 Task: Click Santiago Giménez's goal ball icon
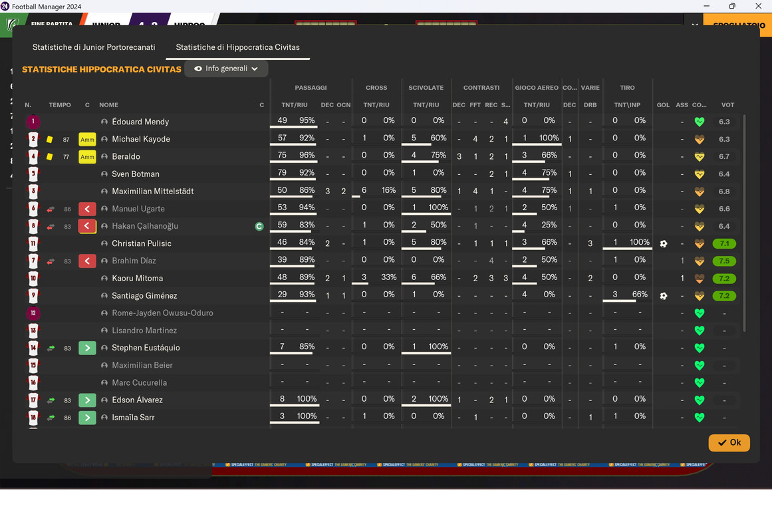coord(663,295)
